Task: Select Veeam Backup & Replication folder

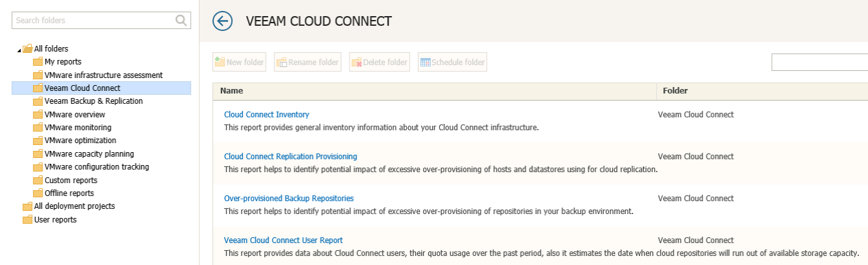Action: (94, 101)
